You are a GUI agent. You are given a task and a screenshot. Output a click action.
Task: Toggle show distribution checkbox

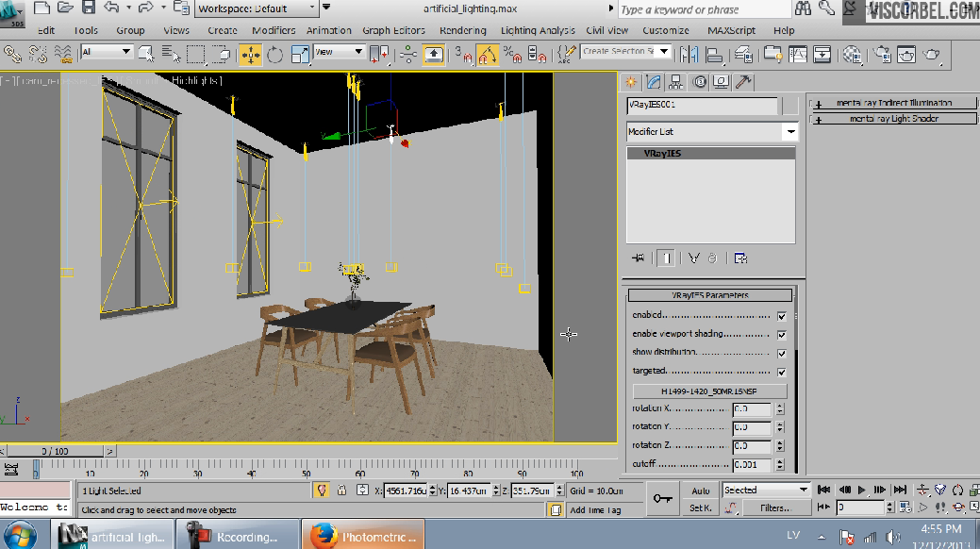pyautogui.click(x=781, y=354)
